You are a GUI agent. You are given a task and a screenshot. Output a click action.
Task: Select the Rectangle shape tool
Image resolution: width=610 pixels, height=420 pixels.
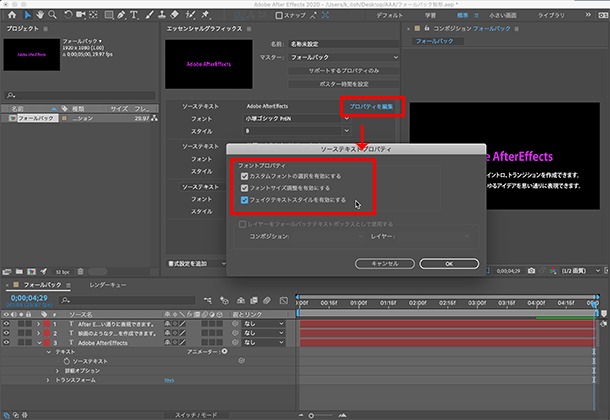point(109,15)
